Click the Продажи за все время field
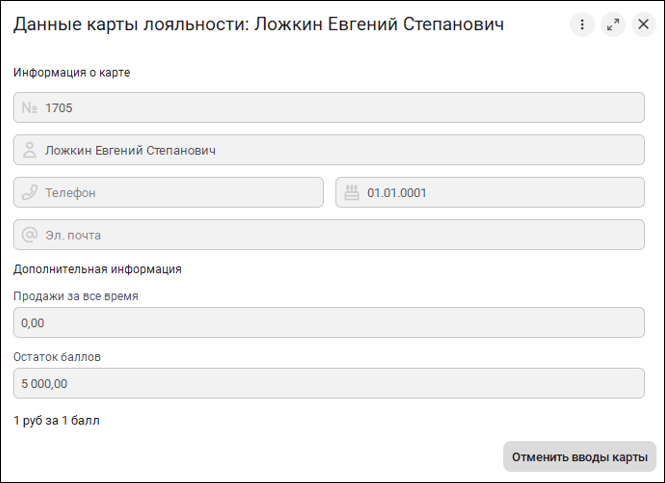Image resolution: width=665 pixels, height=483 pixels. (x=329, y=323)
